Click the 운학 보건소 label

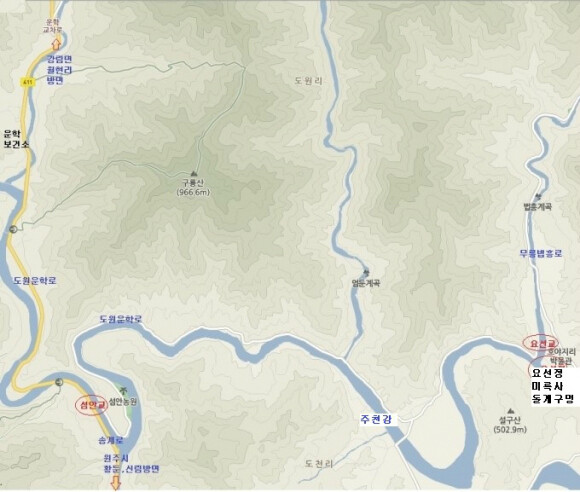16,139
